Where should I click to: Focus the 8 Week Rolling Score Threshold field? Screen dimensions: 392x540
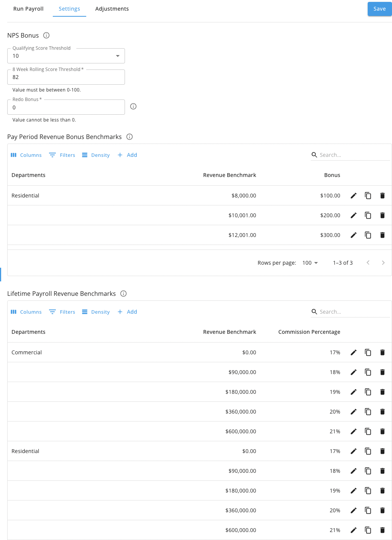coord(66,77)
